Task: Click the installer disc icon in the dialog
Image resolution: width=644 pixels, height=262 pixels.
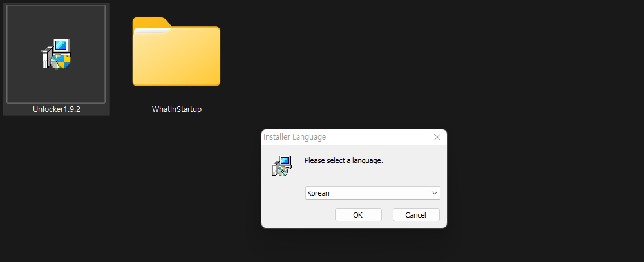Action: click(281, 166)
